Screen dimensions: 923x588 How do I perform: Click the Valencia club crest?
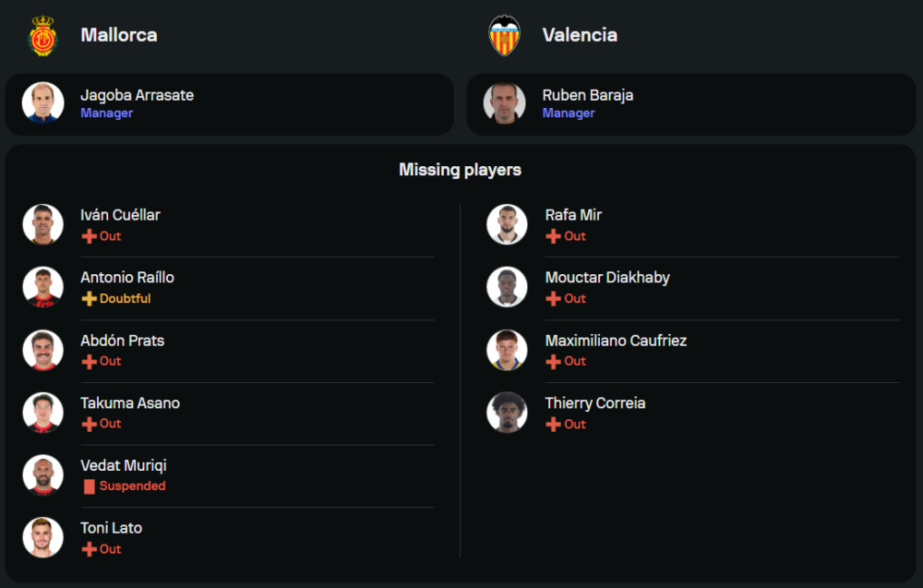point(504,36)
